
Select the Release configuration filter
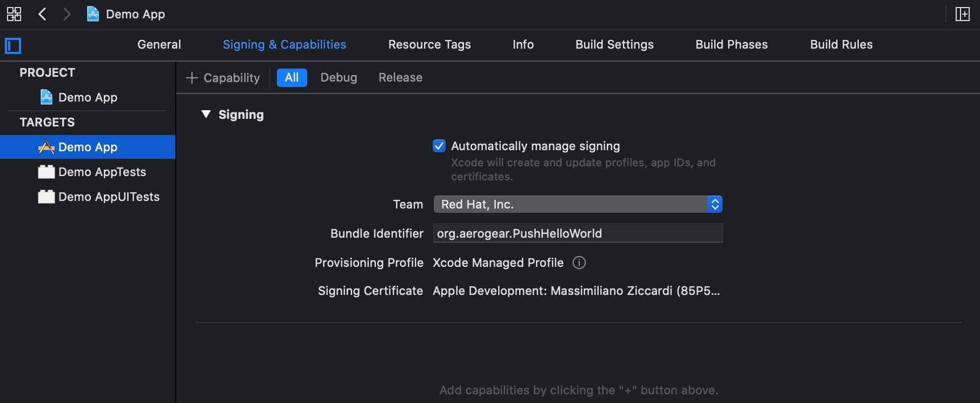[x=400, y=78]
